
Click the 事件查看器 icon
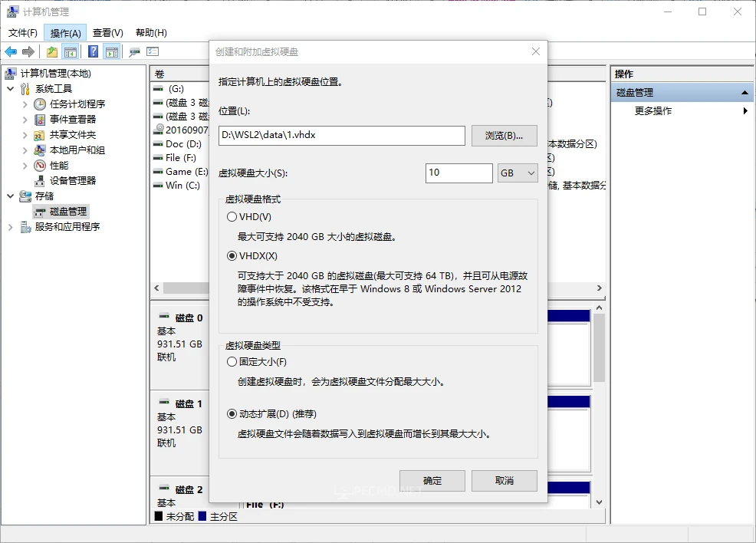[40, 120]
